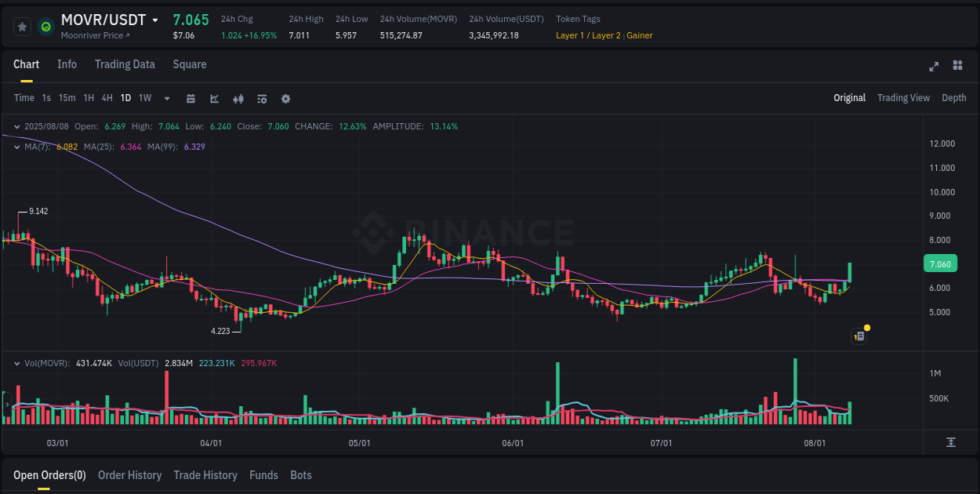The image size is (980, 494).
Task: Select the line chart style icon
Action: click(214, 99)
